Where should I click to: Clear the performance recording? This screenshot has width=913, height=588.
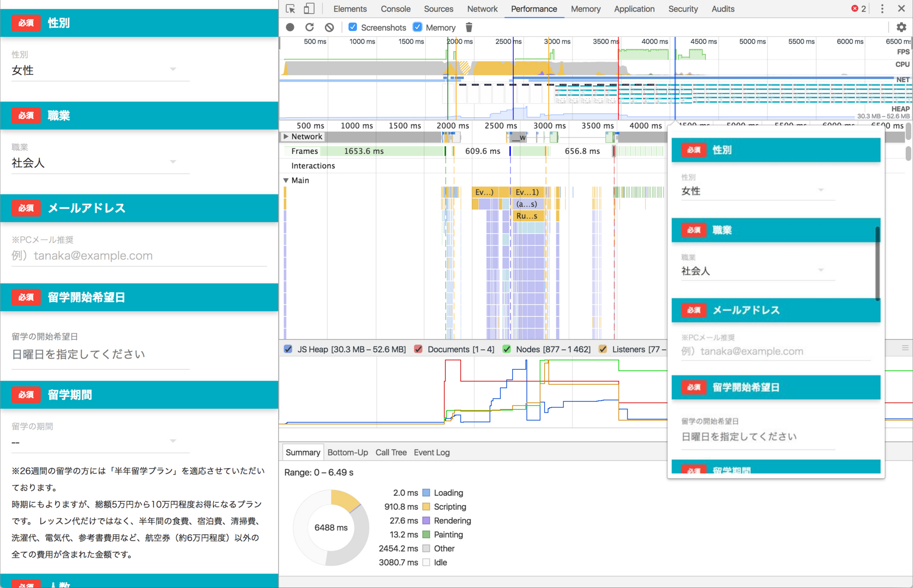329,27
